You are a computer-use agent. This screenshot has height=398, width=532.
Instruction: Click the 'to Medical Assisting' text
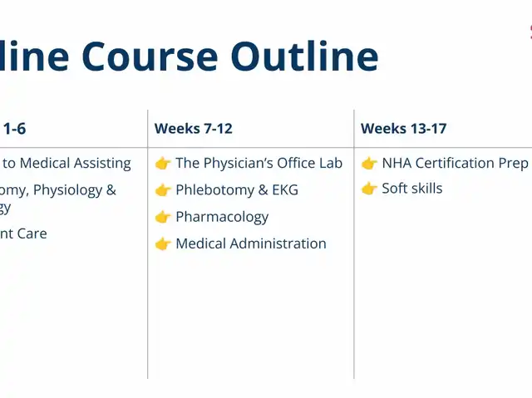(x=67, y=164)
